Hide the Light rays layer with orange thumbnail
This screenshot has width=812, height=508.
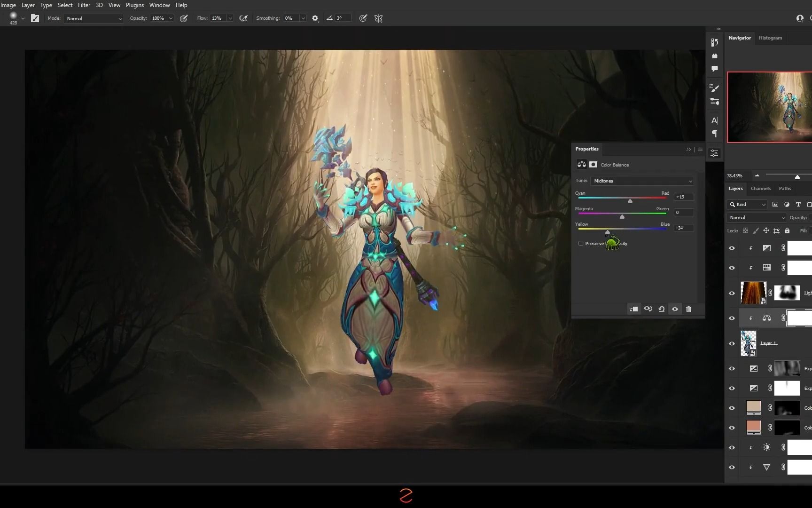click(732, 293)
